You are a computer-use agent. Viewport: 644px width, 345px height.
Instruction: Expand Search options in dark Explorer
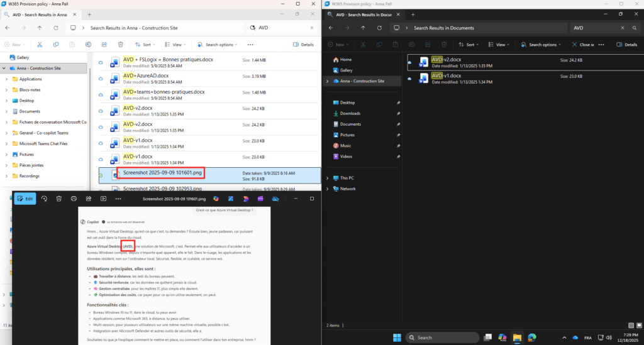[x=542, y=45]
